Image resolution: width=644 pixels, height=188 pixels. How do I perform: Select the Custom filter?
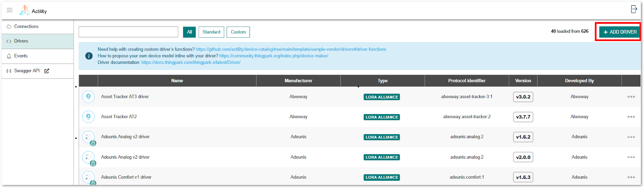[238, 32]
